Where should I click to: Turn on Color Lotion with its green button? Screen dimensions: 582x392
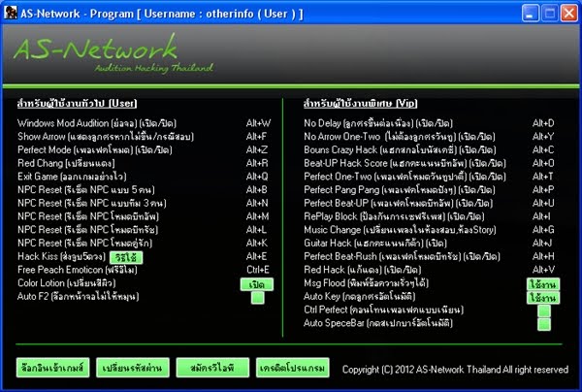257,284
